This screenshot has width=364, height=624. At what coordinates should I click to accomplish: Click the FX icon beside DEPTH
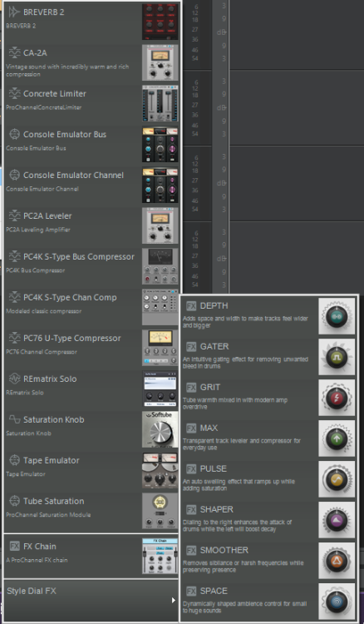pyautogui.click(x=191, y=306)
